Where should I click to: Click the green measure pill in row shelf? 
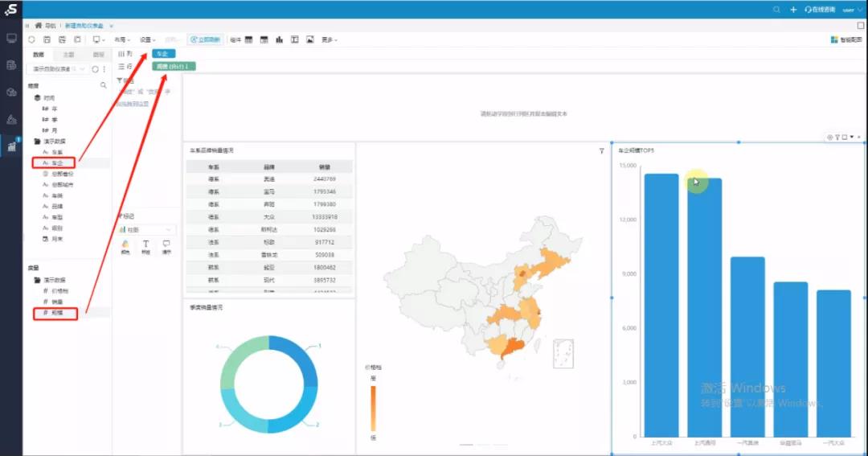click(174, 66)
